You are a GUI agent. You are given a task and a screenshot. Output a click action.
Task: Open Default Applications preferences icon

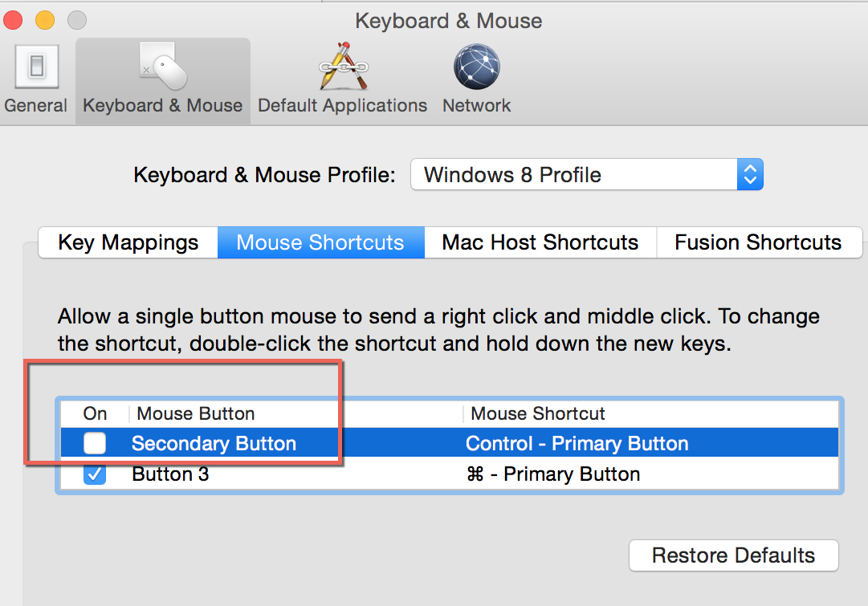point(343,67)
